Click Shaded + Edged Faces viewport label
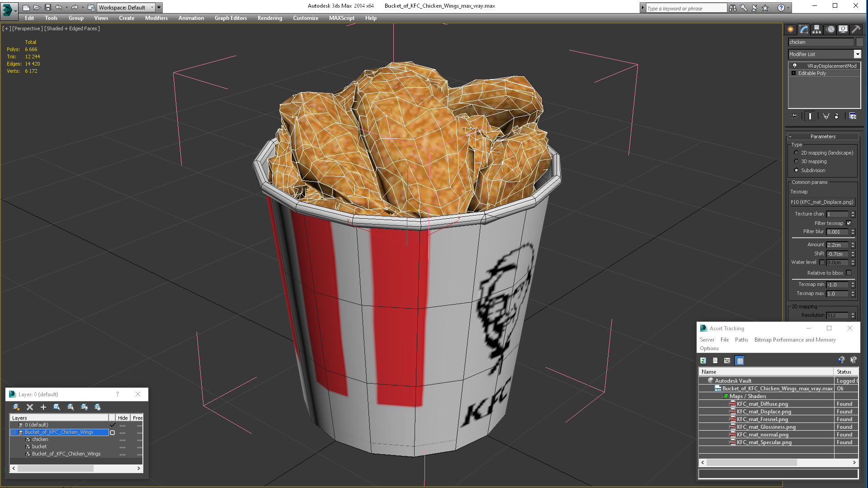The image size is (868, 488). point(72,28)
